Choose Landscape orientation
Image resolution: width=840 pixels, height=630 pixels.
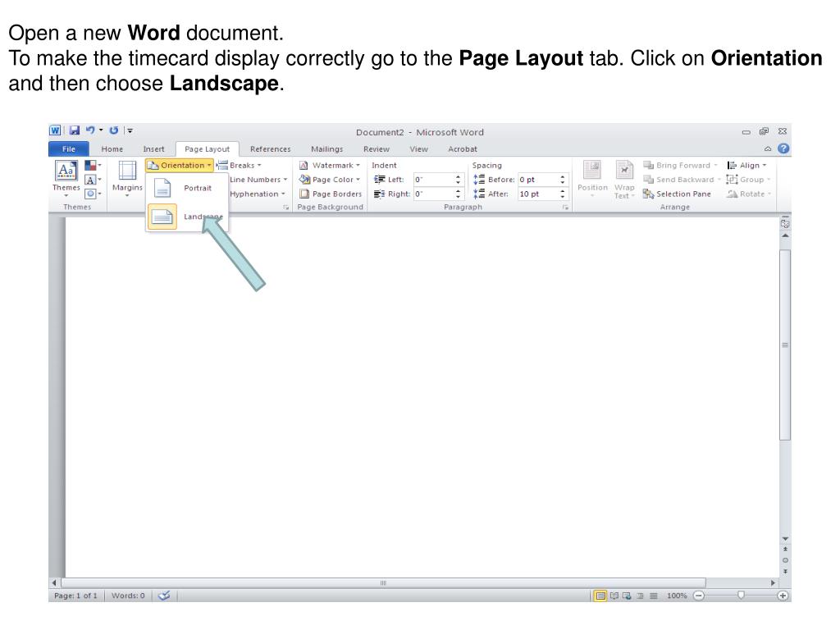tap(187, 217)
